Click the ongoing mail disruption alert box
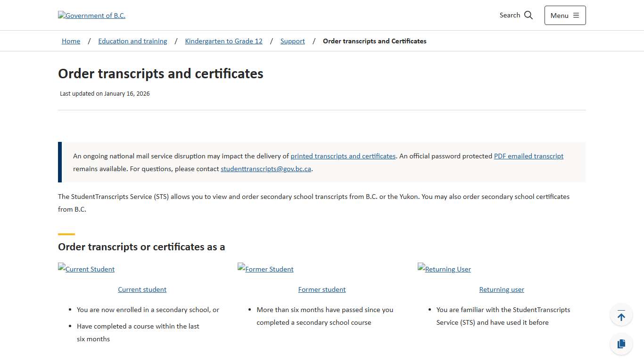This screenshot has height=362, width=644. [322, 162]
